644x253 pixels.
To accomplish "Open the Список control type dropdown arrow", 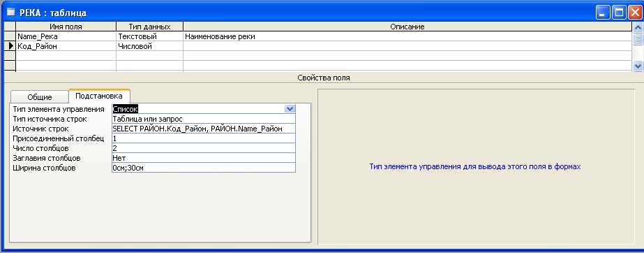I will pos(290,109).
